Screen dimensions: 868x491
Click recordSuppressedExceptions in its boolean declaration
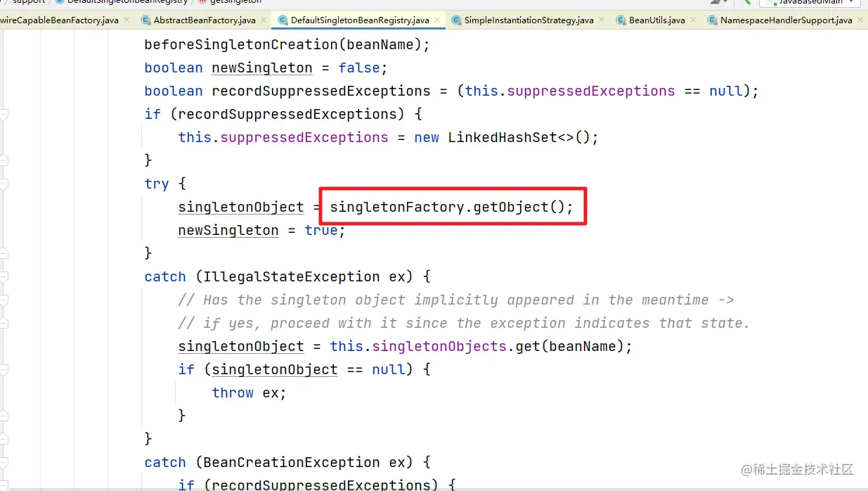click(x=321, y=91)
